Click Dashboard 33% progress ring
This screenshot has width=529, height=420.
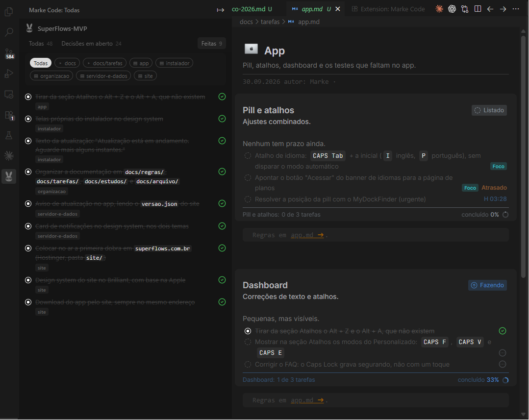pos(505,380)
